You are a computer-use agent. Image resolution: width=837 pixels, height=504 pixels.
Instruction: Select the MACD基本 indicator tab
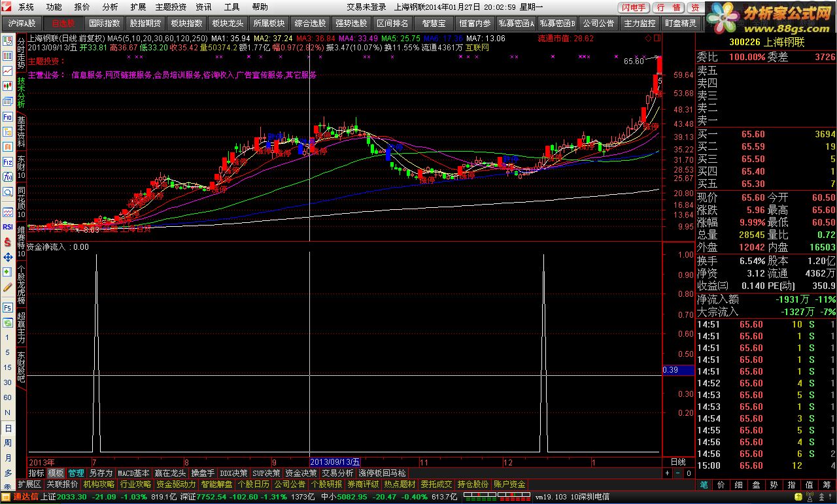click(133, 473)
